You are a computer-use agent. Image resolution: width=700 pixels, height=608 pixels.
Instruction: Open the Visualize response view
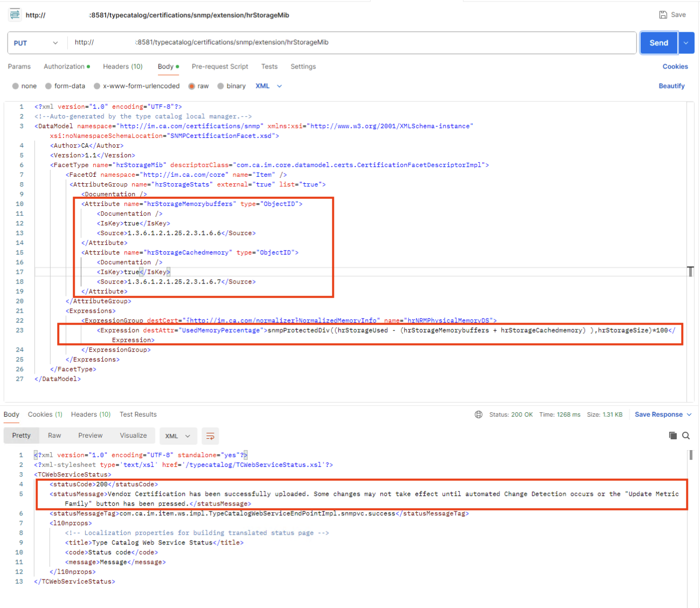click(133, 436)
